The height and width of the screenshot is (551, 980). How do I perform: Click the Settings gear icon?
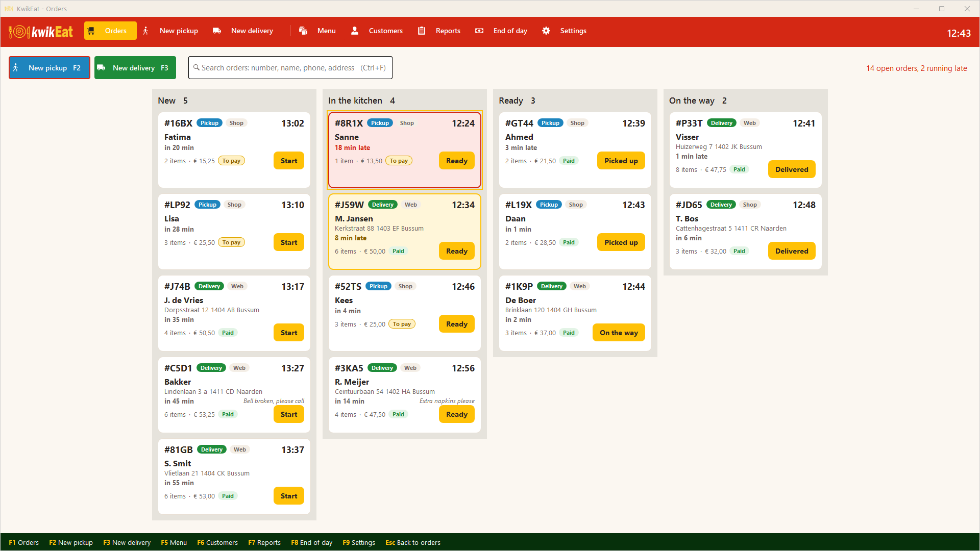click(546, 31)
